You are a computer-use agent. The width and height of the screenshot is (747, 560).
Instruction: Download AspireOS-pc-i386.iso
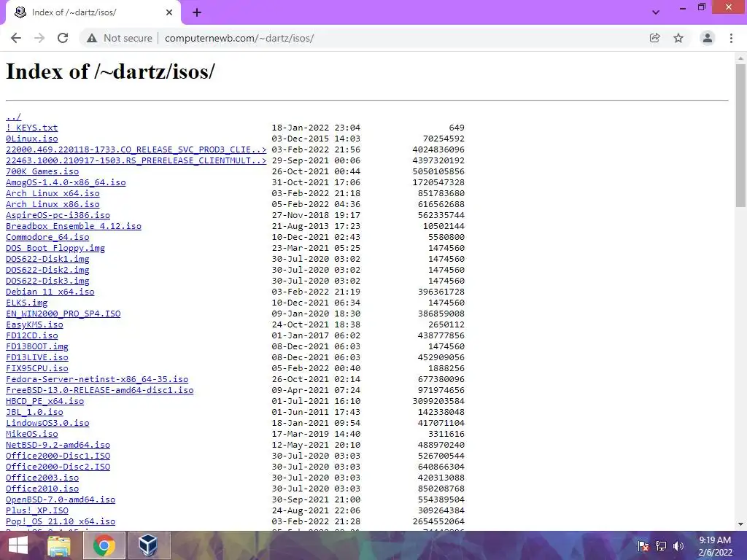coord(58,215)
